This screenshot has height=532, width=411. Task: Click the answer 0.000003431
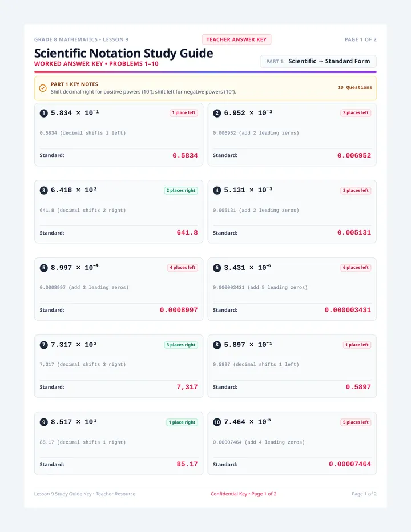pos(348,310)
